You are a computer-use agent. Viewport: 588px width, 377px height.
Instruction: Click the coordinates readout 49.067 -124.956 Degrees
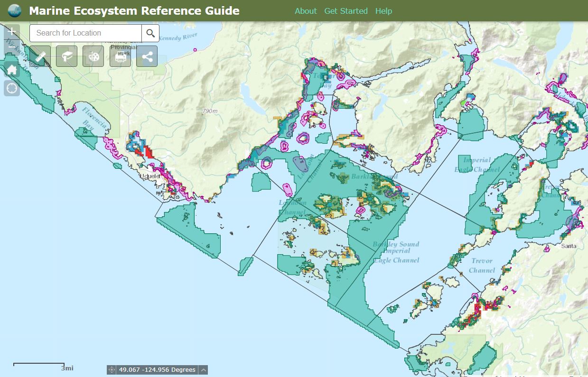pyautogui.click(x=157, y=370)
